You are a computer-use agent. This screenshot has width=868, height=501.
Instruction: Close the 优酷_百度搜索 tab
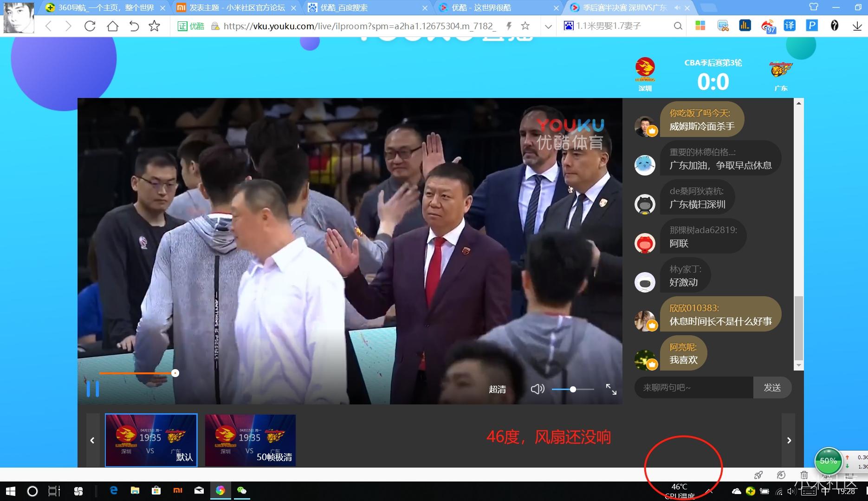click(425, 8)
